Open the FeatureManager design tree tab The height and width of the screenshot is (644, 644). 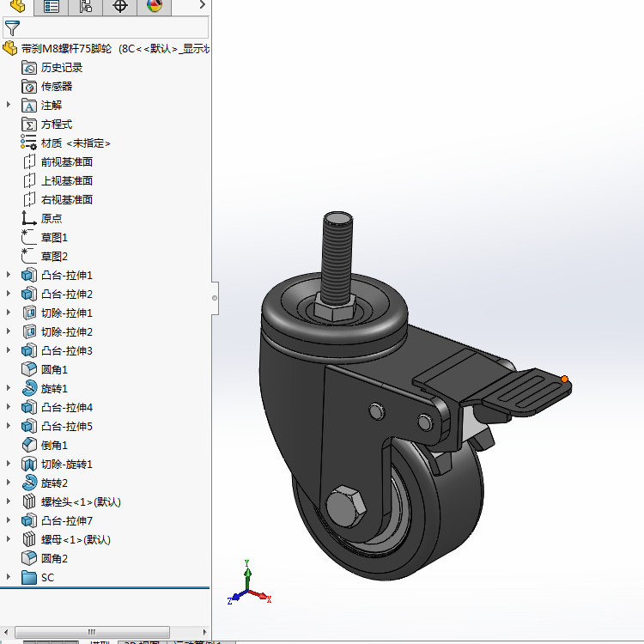pos(17,6)
